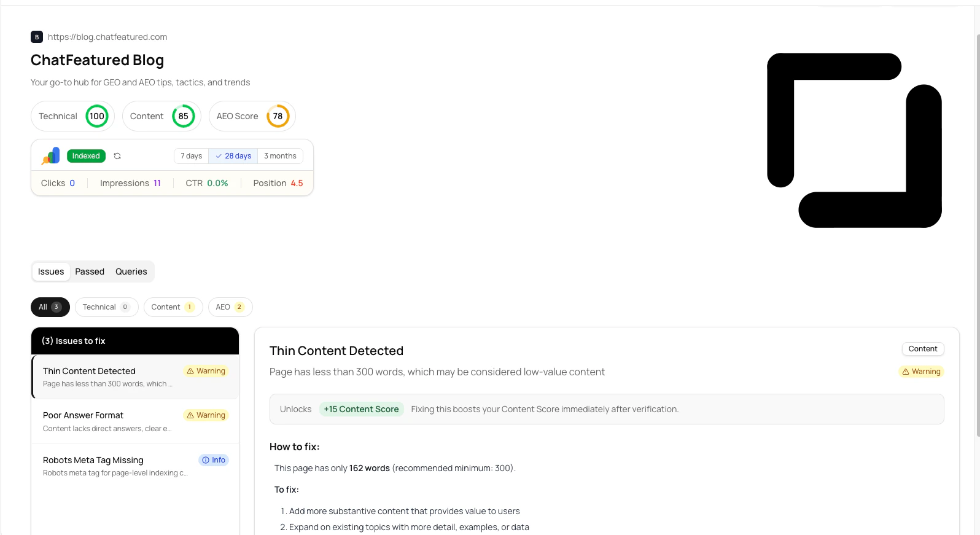Click the Impressions metric value
Viewport: 980px width, 535px height.
coord(157,183)
